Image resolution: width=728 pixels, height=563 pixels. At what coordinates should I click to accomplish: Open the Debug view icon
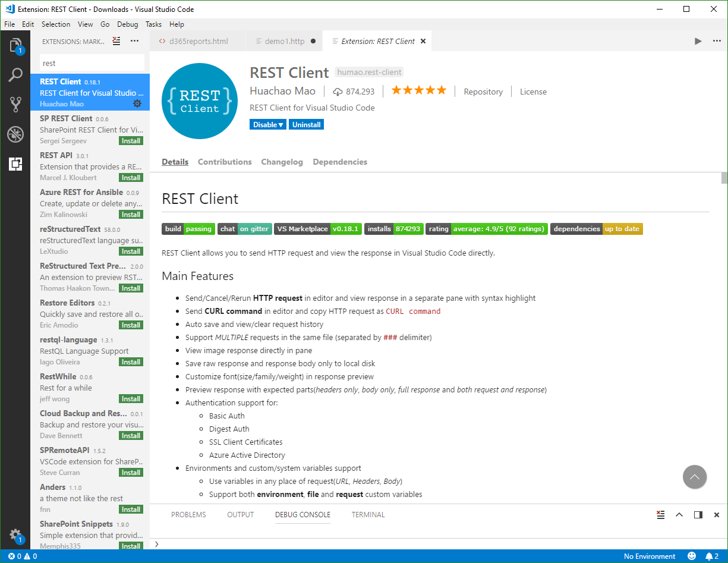[15, 134]
